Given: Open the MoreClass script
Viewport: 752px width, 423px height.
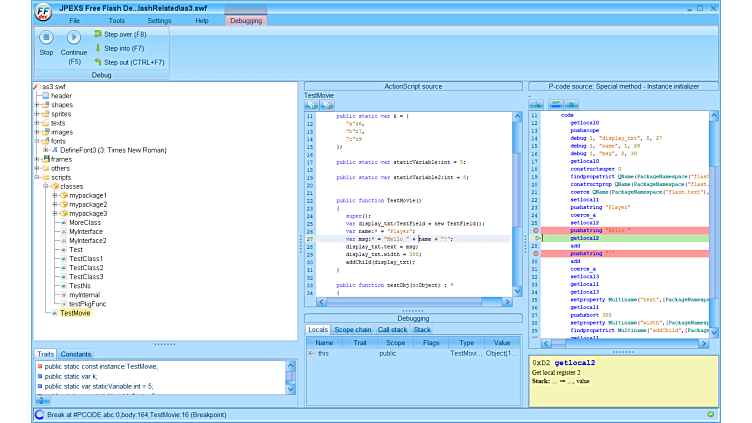Looking at the screenshot, I should [85, 223].
